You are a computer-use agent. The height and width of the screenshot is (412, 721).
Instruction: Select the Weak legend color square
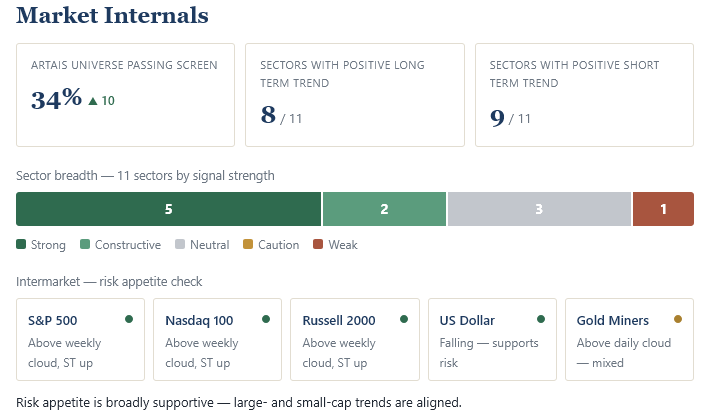click(318, 244)
